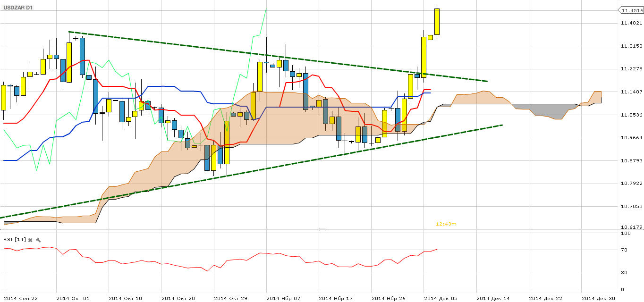Click the 2014 Дек 05 date label
Screen dimensions: 644x302
[441, 298]
